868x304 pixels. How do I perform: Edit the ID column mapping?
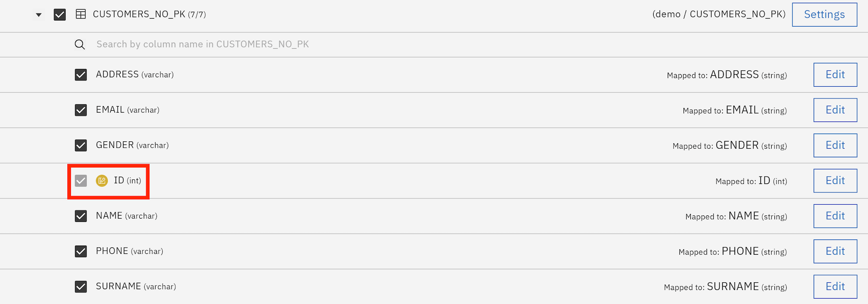(835, 181)
